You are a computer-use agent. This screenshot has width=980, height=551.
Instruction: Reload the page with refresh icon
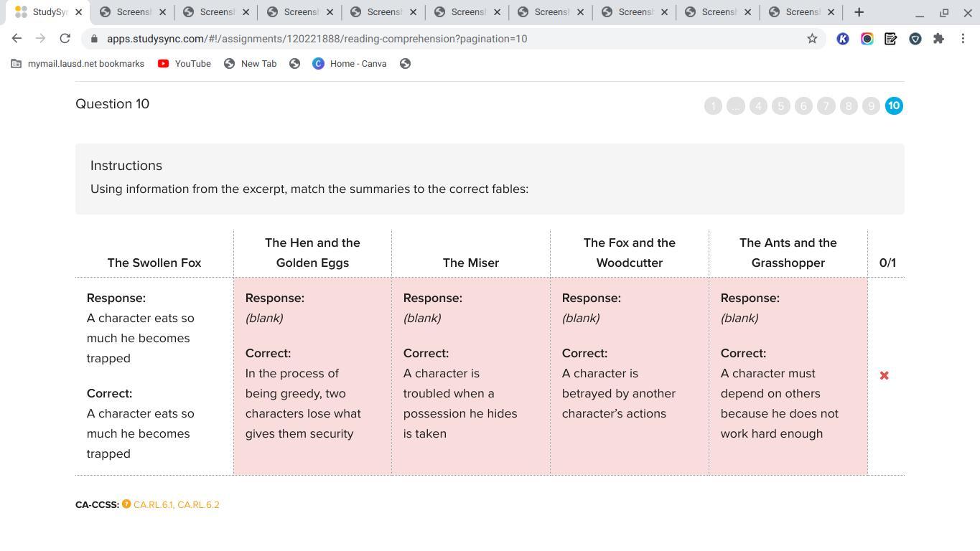pyautogui.click(x=65, y=39)
